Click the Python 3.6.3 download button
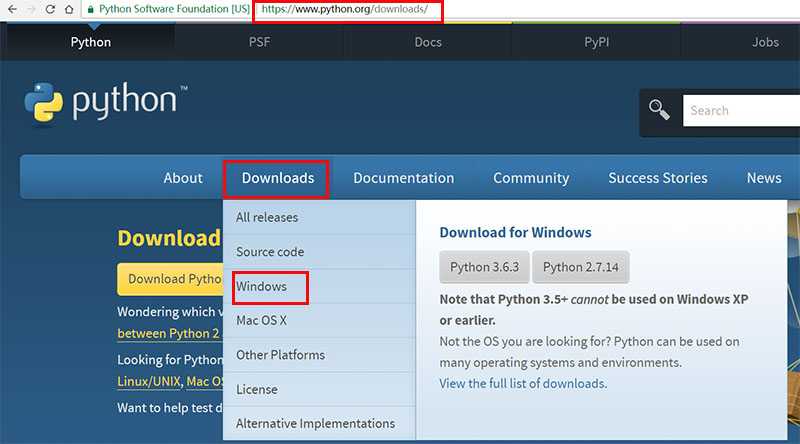The image size is (800, 444). (484, 267)
